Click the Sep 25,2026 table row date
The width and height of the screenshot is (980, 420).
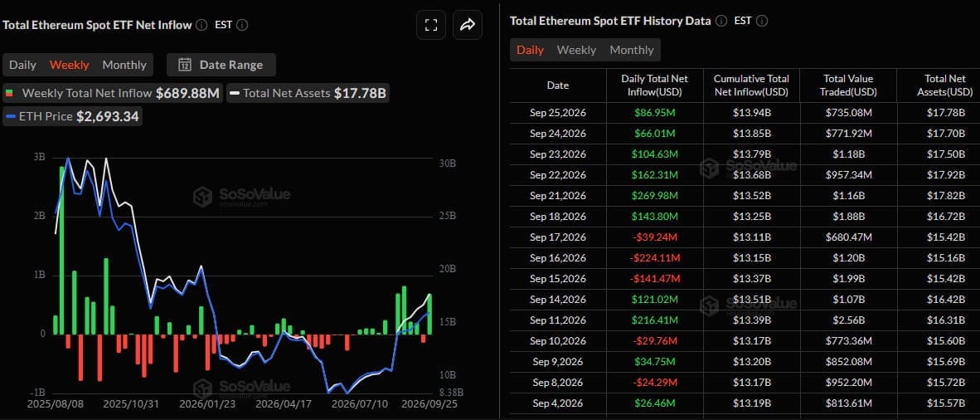(x=558, y=113)
